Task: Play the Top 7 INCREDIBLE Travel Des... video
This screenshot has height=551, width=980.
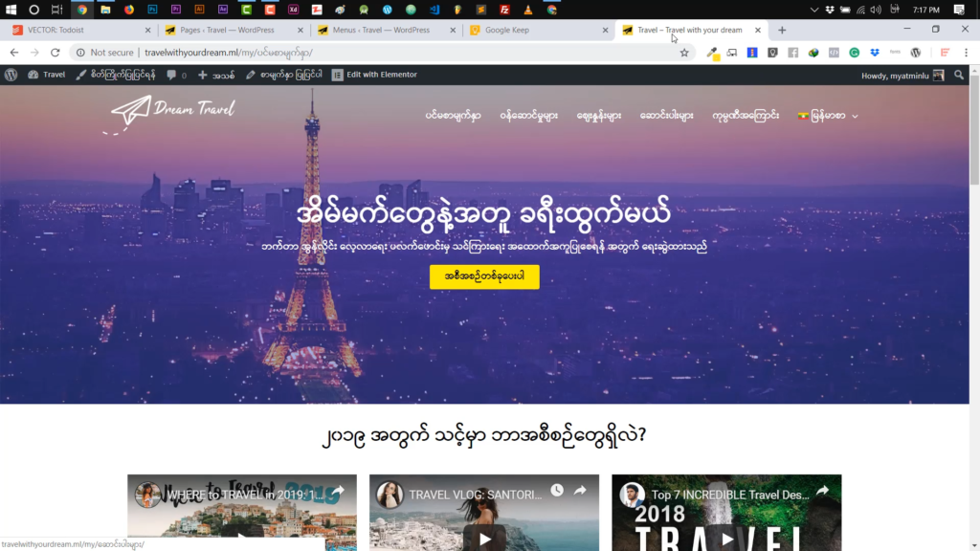Action: pos(726,538)
